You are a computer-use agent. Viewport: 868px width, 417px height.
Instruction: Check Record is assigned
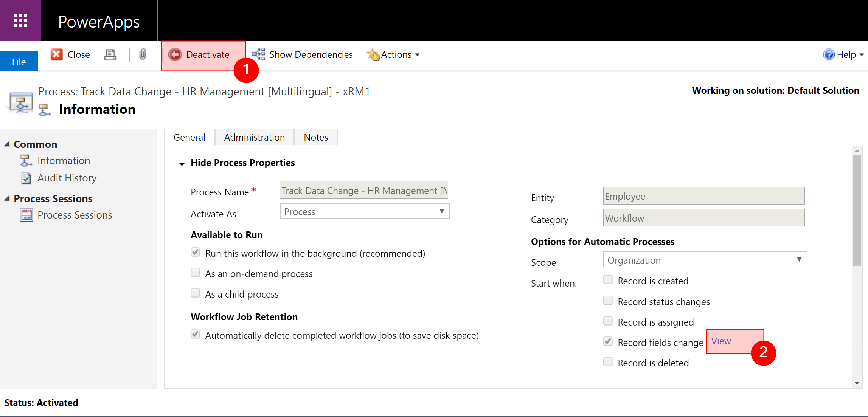click(608, 321)
